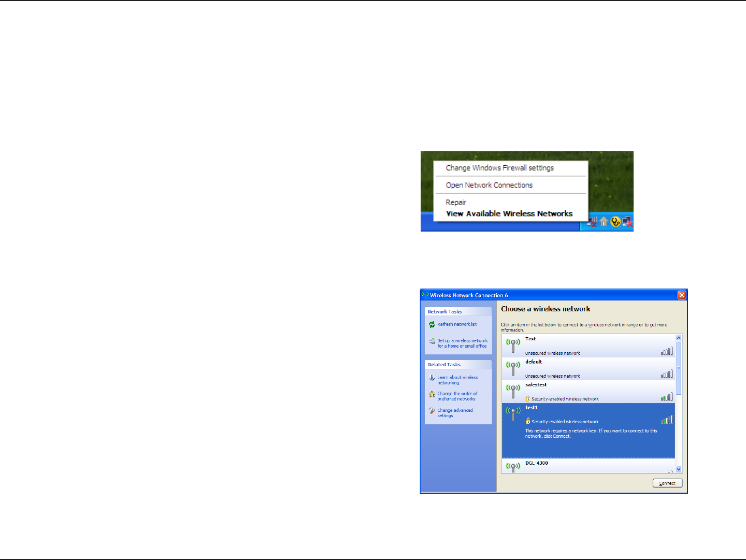Click the disconnected network computers tray icon
Viewport: 746px width, 560px height.
coord(627,222)
